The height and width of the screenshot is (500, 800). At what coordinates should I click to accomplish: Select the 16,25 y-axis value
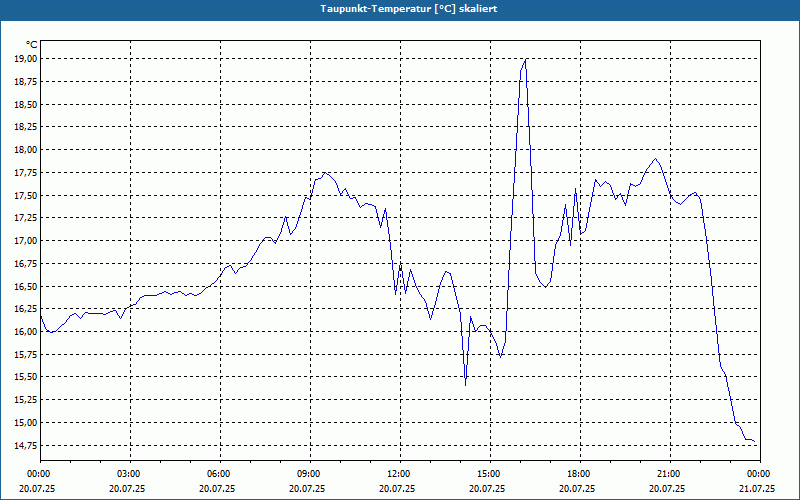pos(27,309)
